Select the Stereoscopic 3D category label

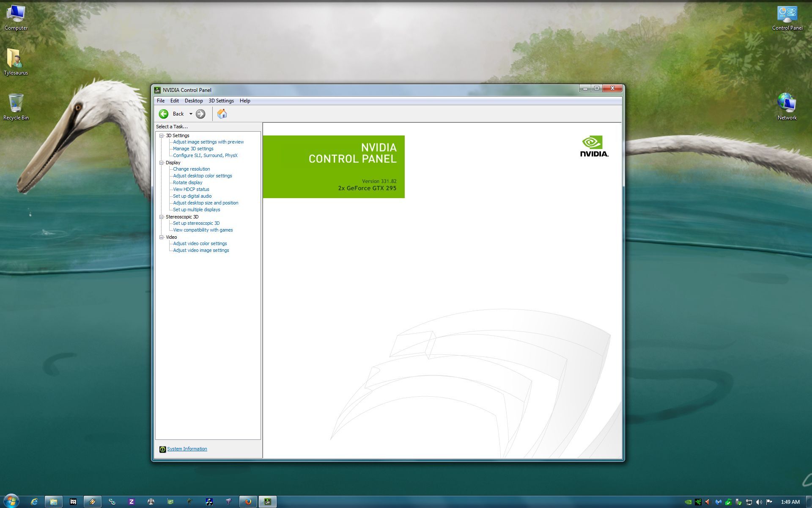[182, 217]
